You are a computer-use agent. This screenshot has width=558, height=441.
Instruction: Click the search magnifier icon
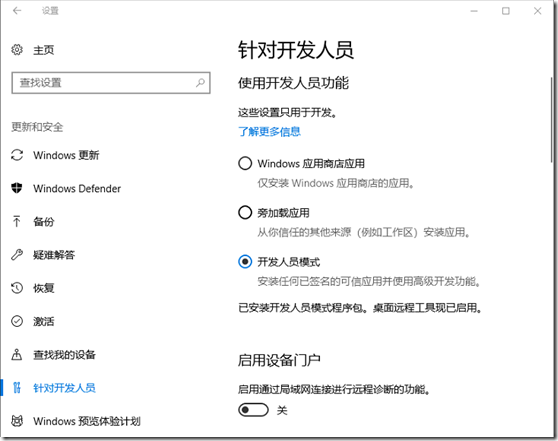(200, 83)
